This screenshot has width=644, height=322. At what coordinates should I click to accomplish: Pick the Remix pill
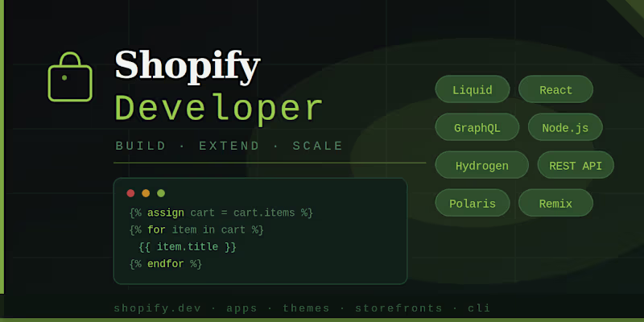[x=555, y=203]
